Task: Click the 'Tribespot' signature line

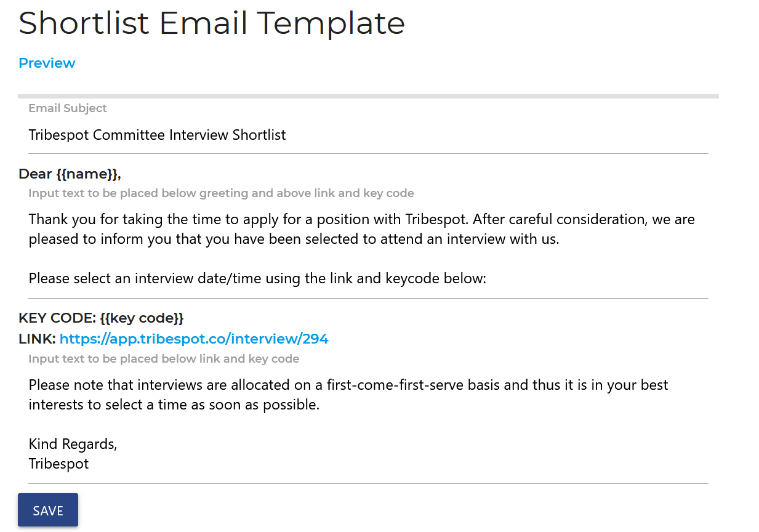Action: click(58, 464)
